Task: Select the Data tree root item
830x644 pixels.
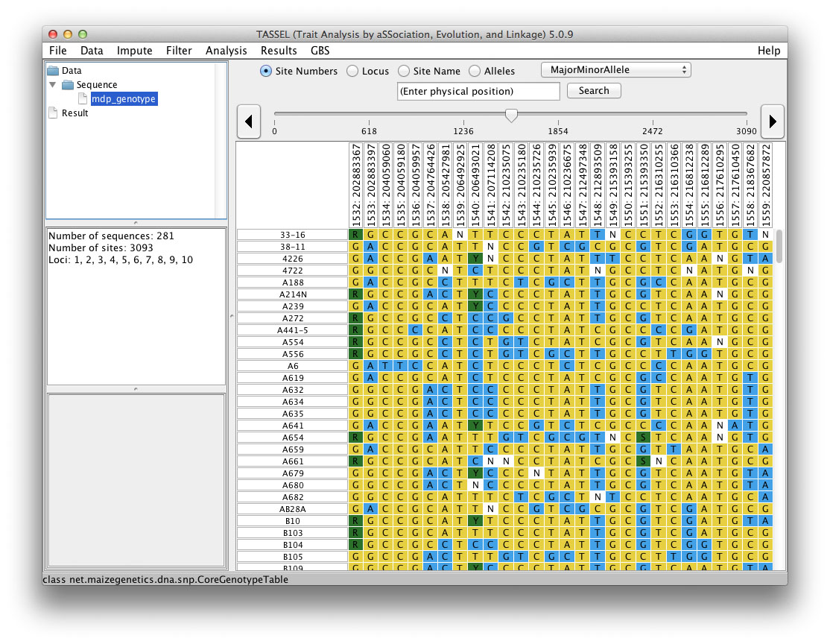Action: 72,70
